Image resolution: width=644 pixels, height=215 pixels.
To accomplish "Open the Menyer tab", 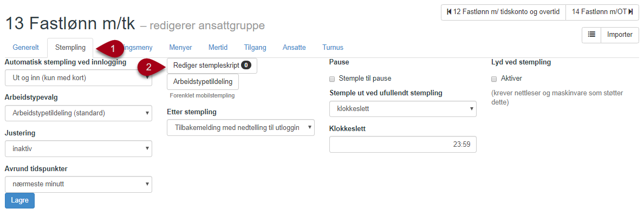I will [180, 47].
